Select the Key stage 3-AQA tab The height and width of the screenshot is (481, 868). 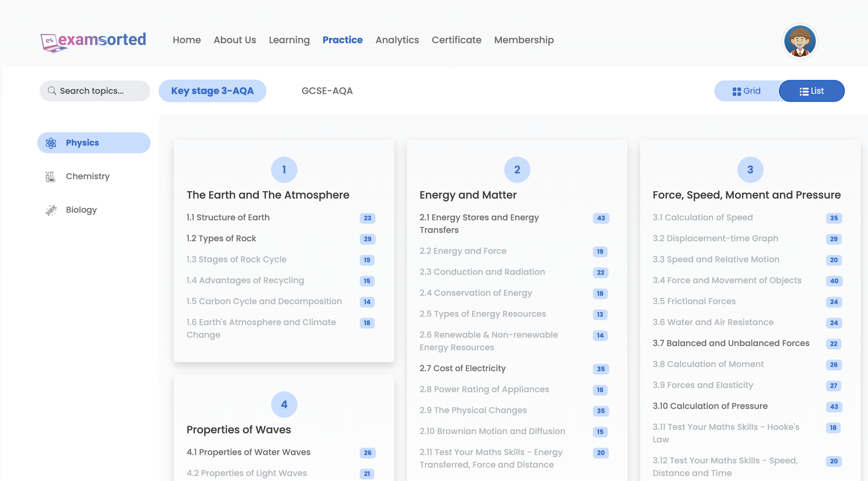(212, 91)
